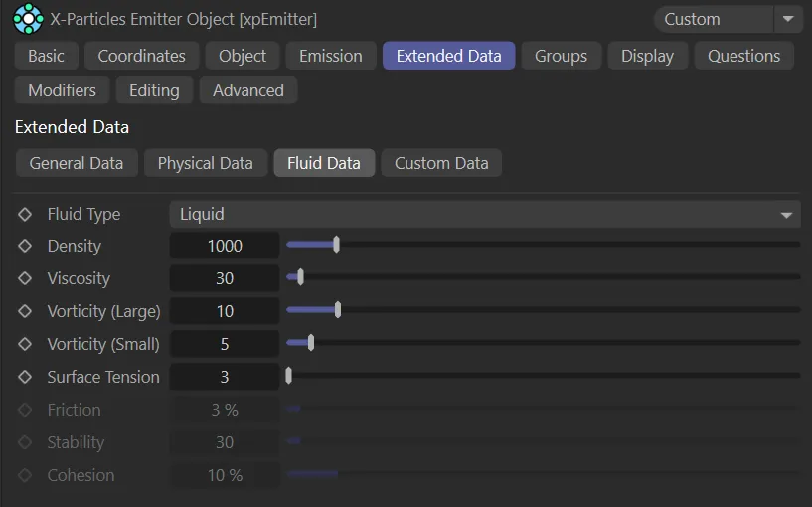Click the keyframe diamond beside Density
The width and height of the screenshot is (812, 507).
click(25, 247)
